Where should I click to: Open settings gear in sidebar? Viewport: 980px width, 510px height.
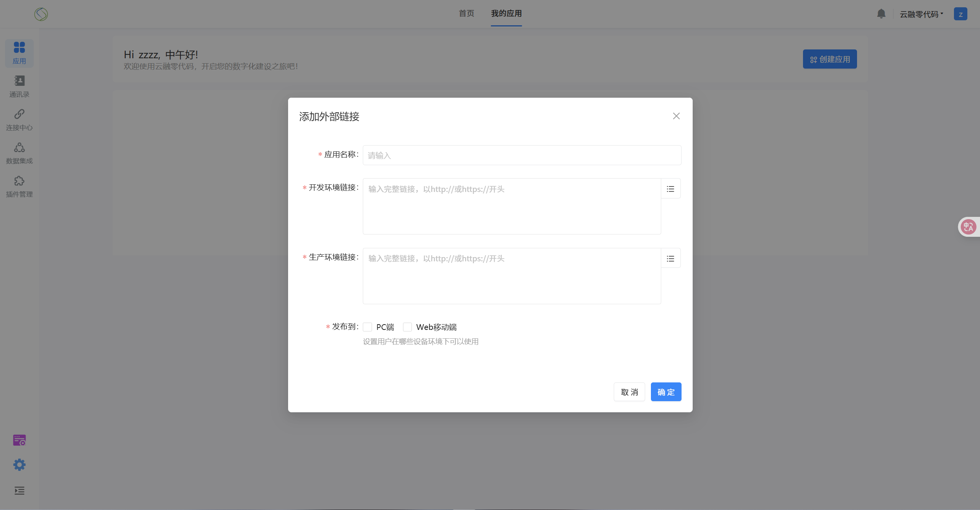tap(19, 465)
